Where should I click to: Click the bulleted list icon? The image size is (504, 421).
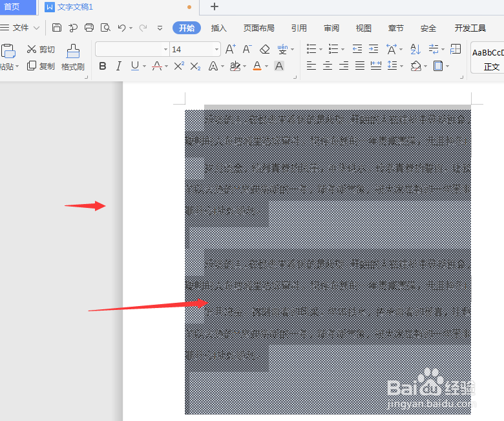[311, 49]
